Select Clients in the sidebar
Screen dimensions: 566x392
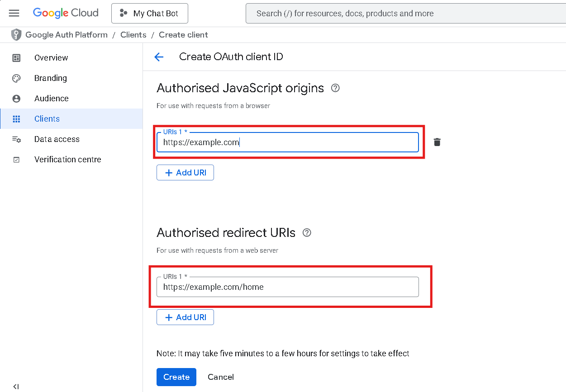(x=47, y=119)
